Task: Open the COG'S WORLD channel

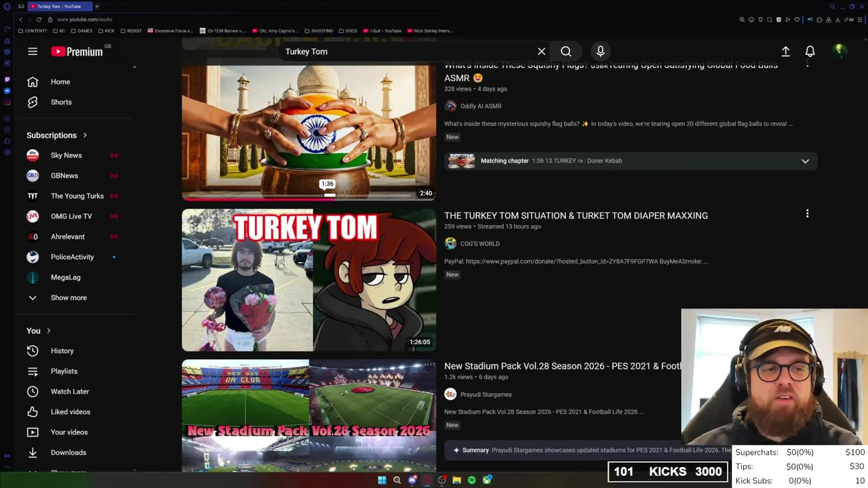Action: [x=479, y=244]
